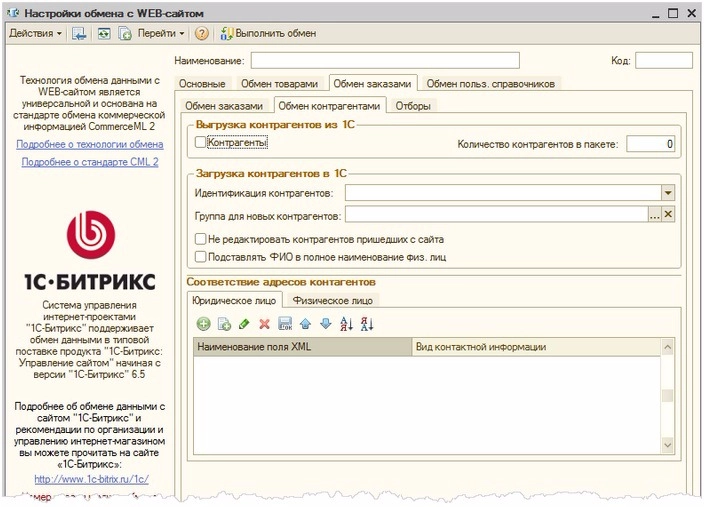This screenshot has height=507, width=704.
Task: Minimize the Настройки обмена window
Action: [x=656, y=14]
